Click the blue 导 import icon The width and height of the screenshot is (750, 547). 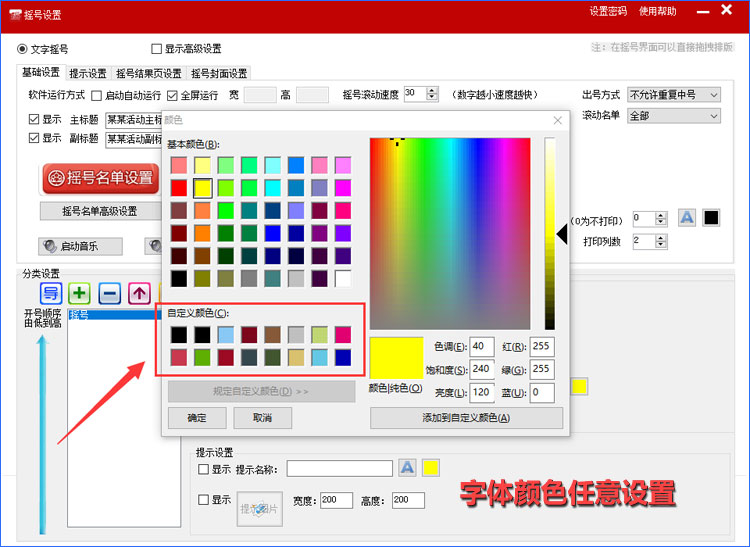point(50,294)
